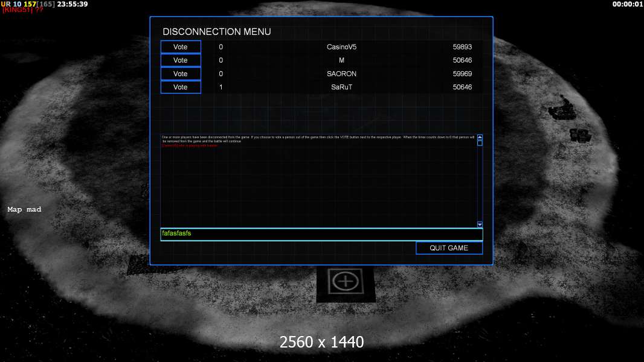This screenshot has height=362, width=644.
Task: Click the QUIT GAME button
Action: coord(449,248)
